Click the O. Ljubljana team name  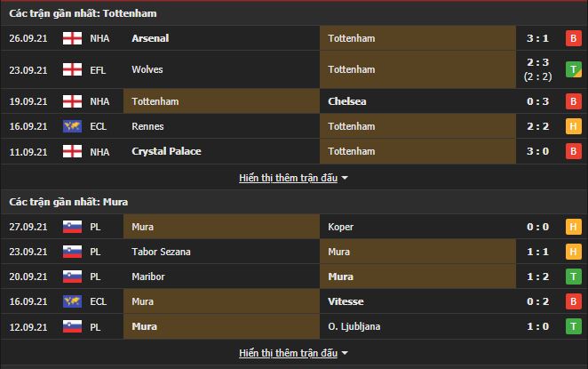(354, 326)
